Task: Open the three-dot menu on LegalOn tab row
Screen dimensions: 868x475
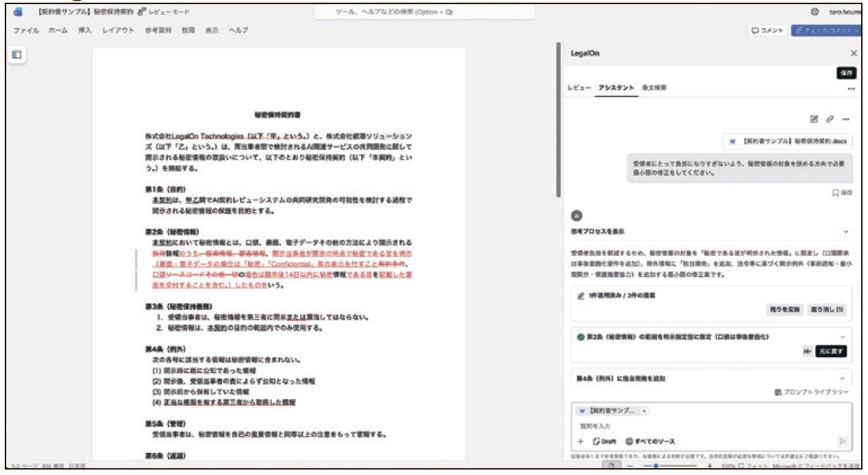Action: tap(851, 89)
